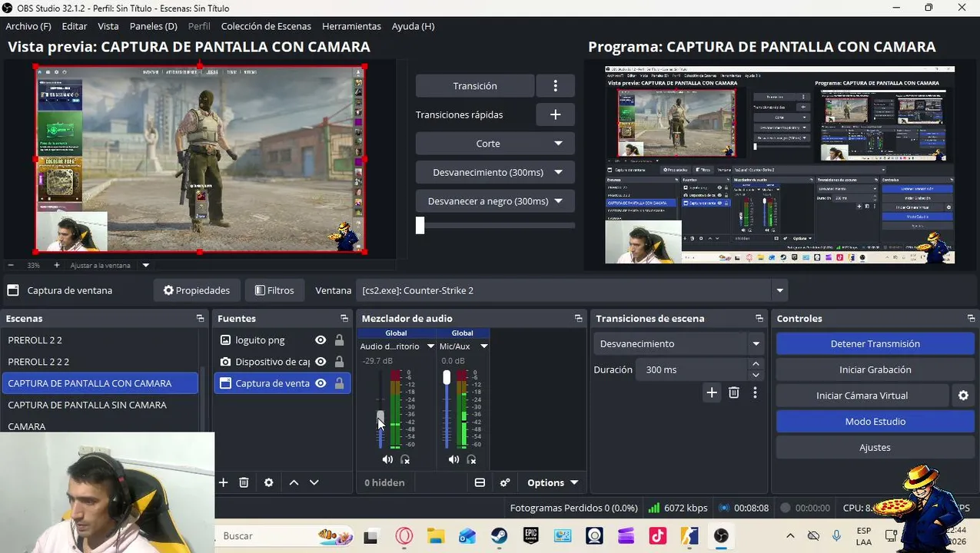
Task: Click the transition T-bar slider
Action: click(x=420, y=225)
